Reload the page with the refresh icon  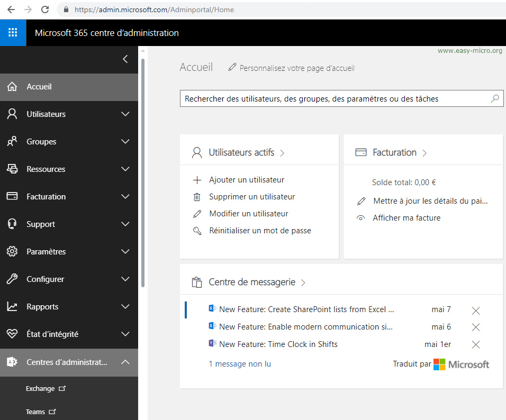45,10
